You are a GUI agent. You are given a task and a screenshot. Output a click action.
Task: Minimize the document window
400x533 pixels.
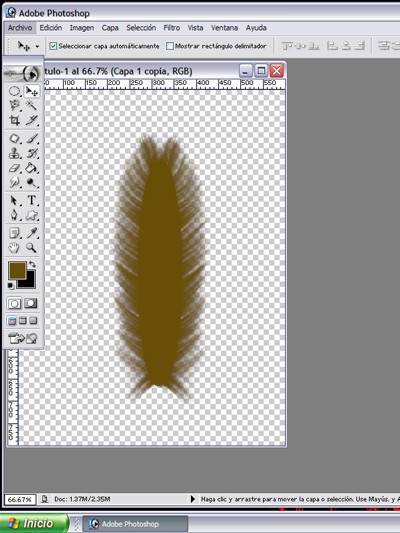click(245, 71)
